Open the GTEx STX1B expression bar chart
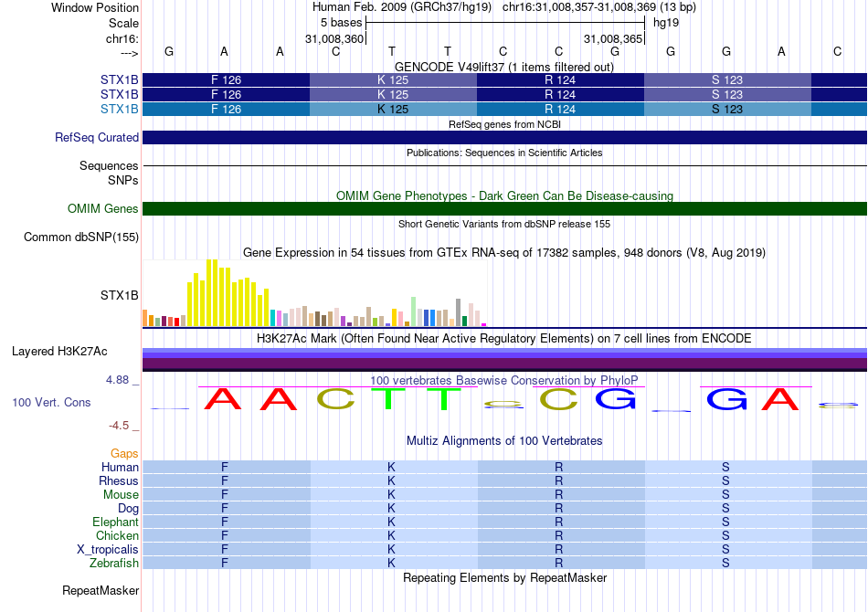 tap(314, 292)
